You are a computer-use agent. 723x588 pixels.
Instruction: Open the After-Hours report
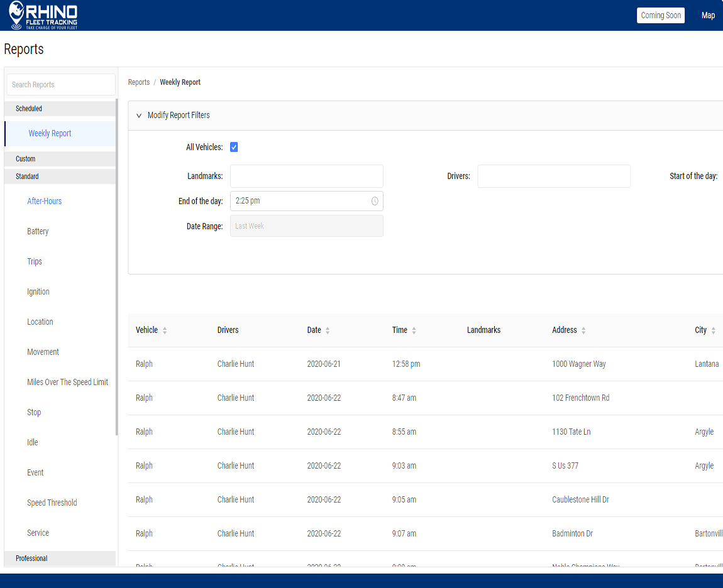45,201
